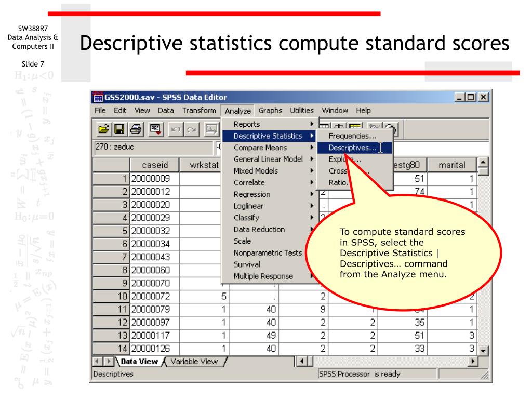Image resolution: width=532 pixels, height=399 pixels.
Task: Expand the Regression submenu arrow
Action: tap(312, 194)
